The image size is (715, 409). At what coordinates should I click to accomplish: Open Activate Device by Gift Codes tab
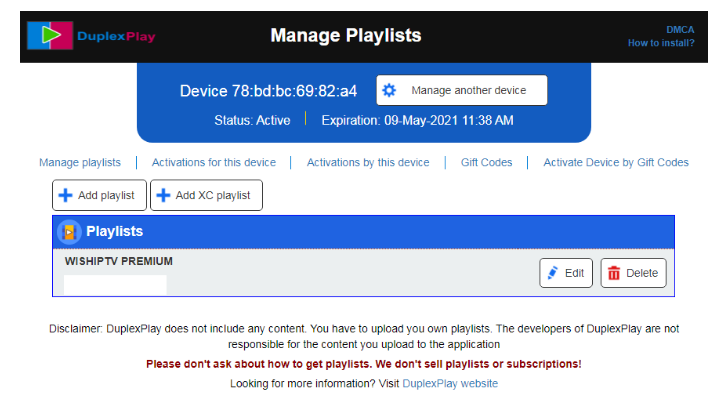[616, 162]
